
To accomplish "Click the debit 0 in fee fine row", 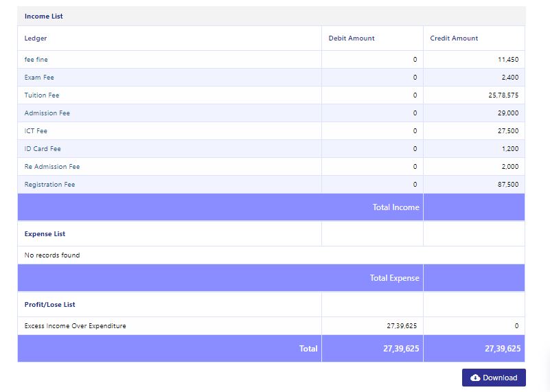I will pos(415,60).
